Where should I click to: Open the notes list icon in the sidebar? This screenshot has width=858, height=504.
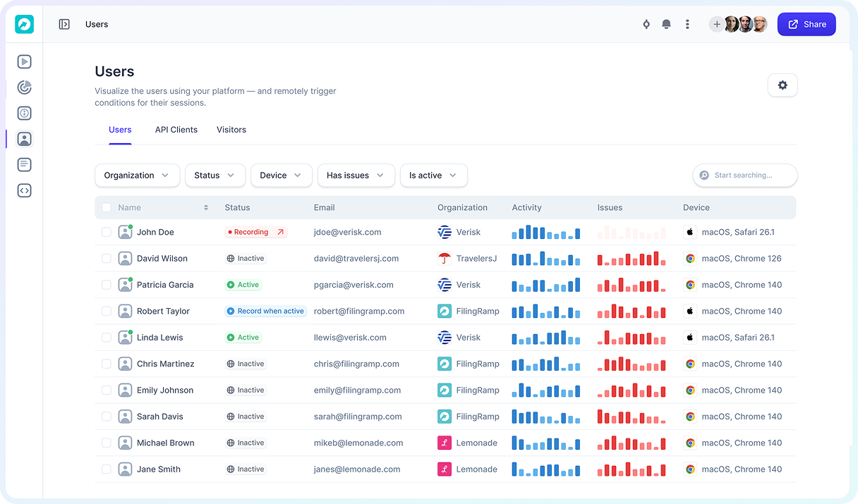24,164
